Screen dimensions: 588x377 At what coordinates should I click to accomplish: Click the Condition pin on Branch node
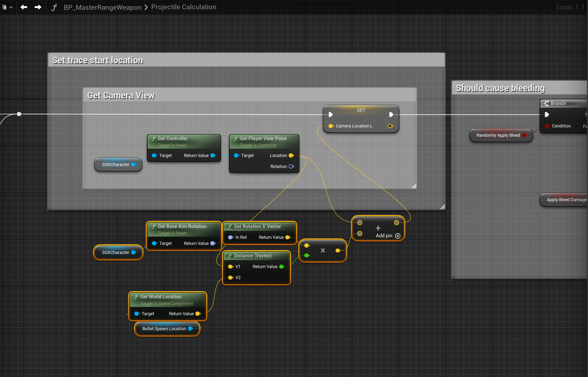point(547,126)
